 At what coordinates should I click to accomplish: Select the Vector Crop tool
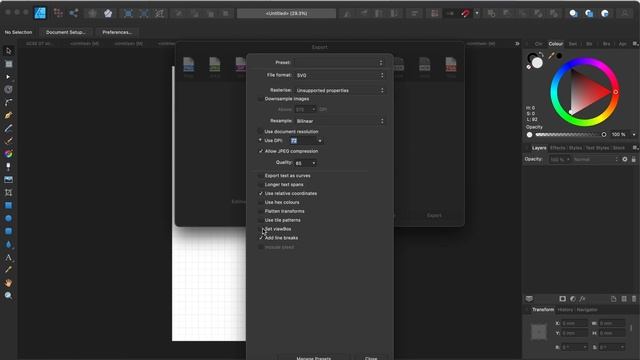pyautogui.click(x=8, y=192)
